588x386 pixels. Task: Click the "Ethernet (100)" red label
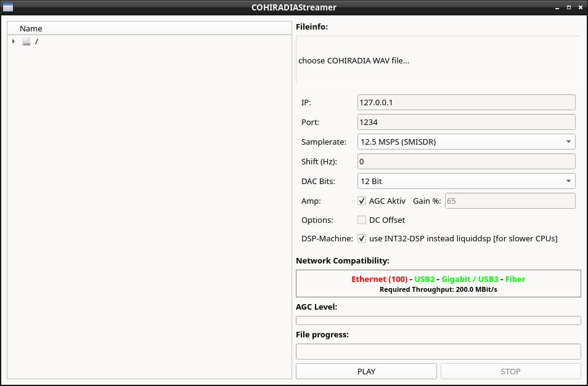[380, 279]
